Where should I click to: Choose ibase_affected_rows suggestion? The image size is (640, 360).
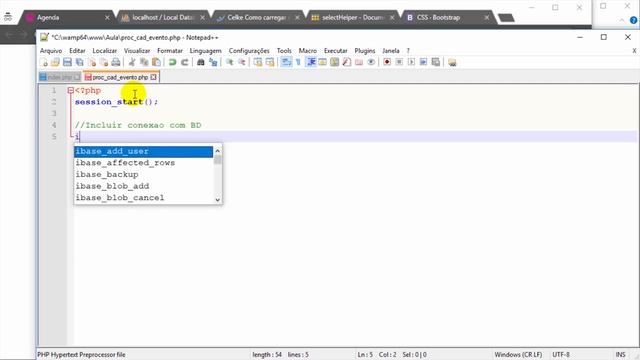click(x=143, y=163)
